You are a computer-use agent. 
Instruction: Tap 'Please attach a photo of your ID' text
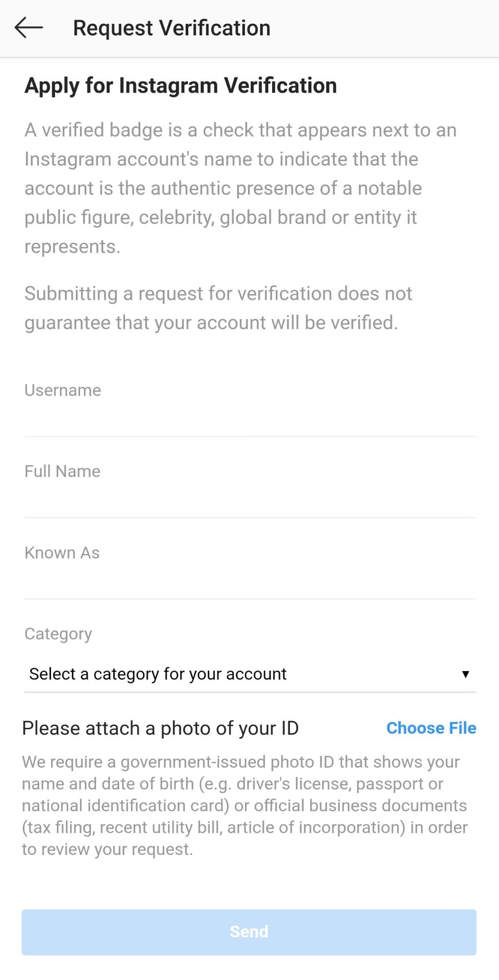coord(160,728)
